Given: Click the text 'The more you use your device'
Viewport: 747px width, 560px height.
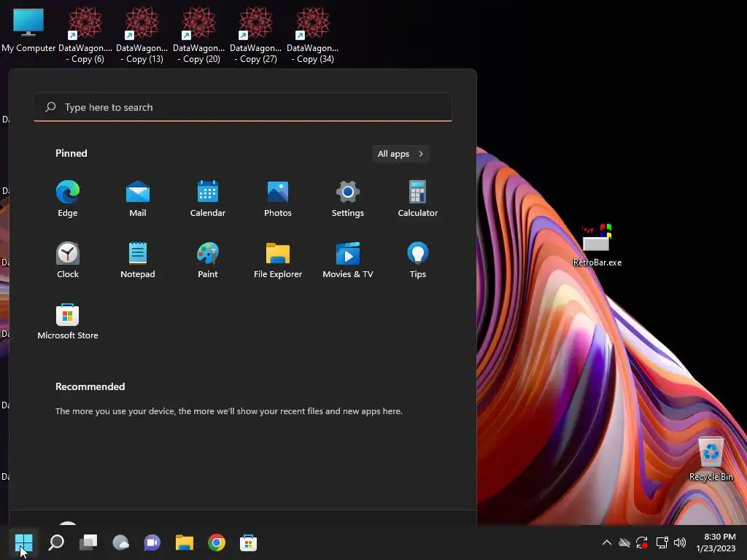Looking at the screenshot, I should 115,411.
